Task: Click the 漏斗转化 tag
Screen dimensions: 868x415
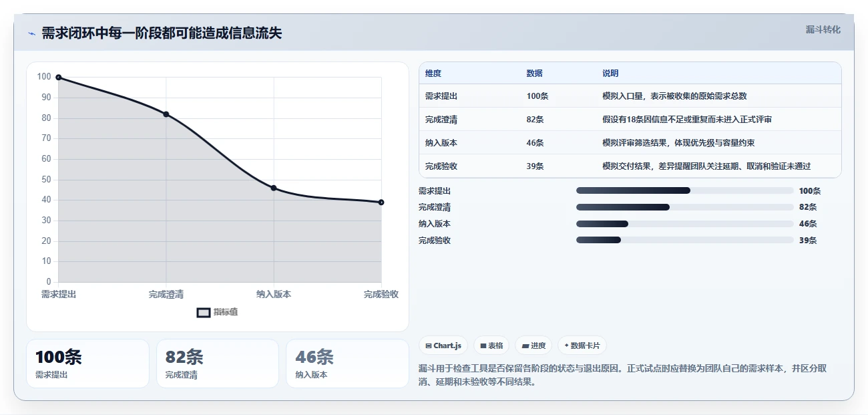Action: click(823, 29)
